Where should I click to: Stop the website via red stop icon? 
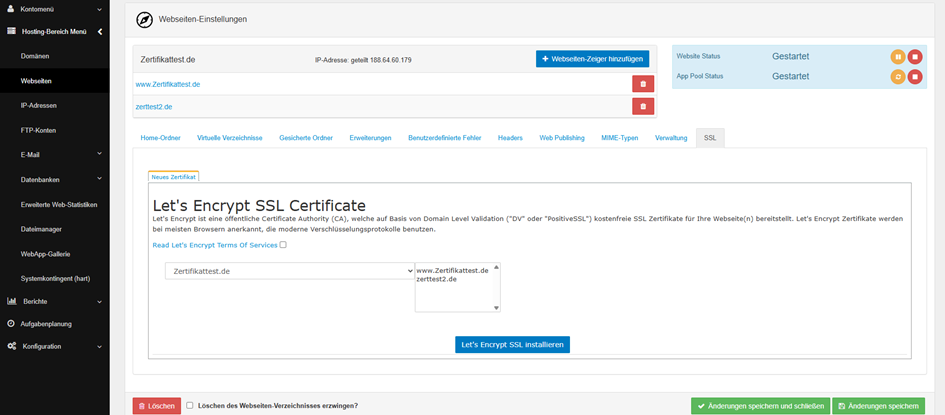[x=915, y=57]
